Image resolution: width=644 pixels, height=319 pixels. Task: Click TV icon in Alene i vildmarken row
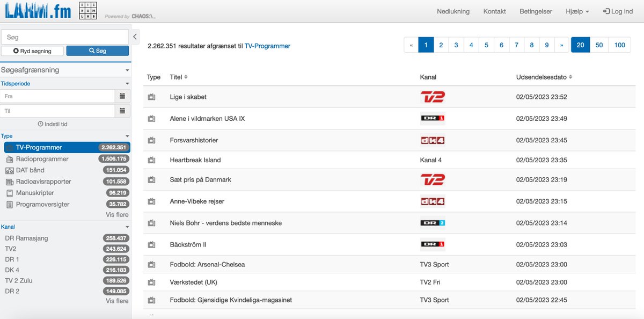[x=151, y=119]
